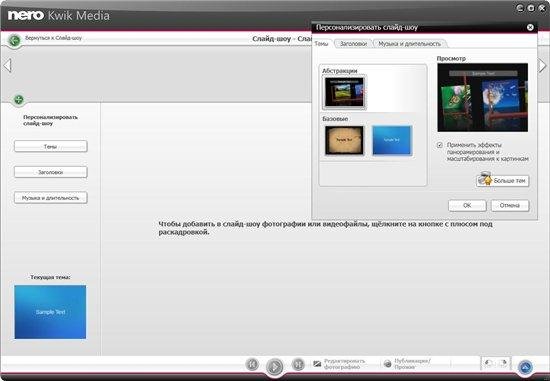
Task: Click the 'Просмотр' label in the dialog
Action: [451, 59]
